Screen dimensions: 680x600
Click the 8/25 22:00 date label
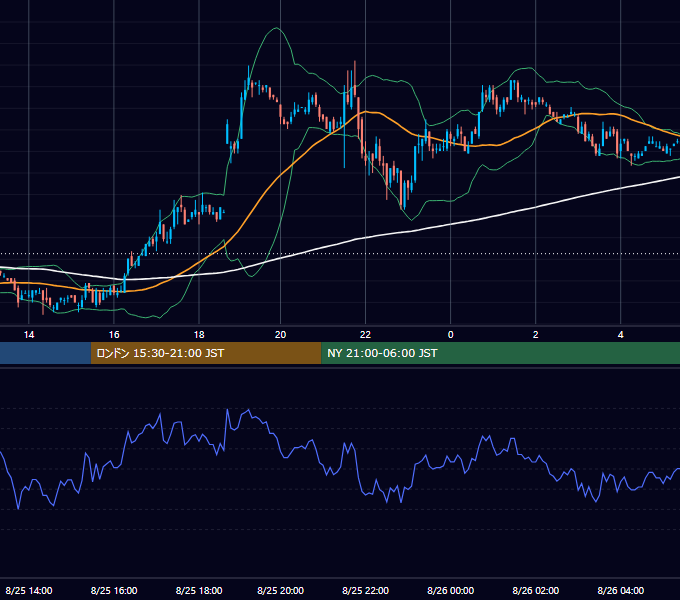[x=365, y=590]
